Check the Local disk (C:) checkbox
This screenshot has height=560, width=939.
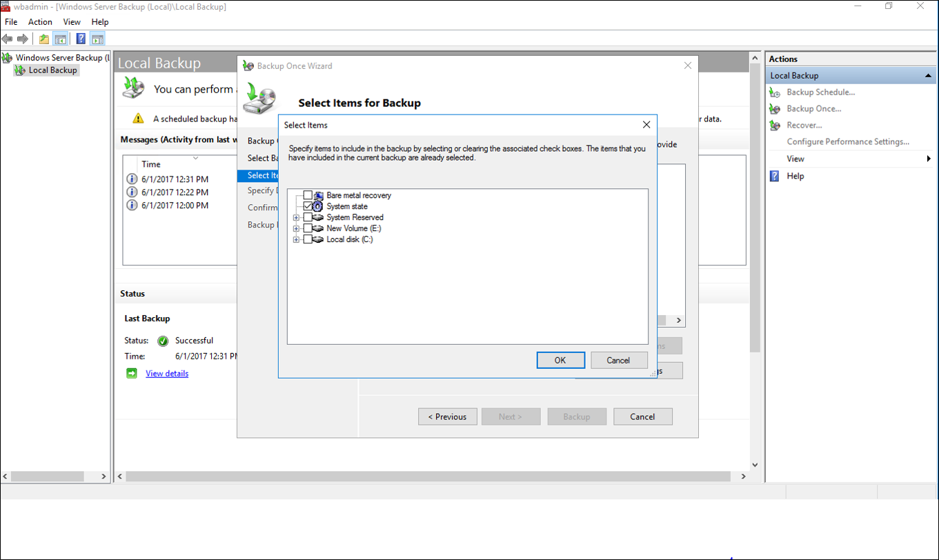308,239
